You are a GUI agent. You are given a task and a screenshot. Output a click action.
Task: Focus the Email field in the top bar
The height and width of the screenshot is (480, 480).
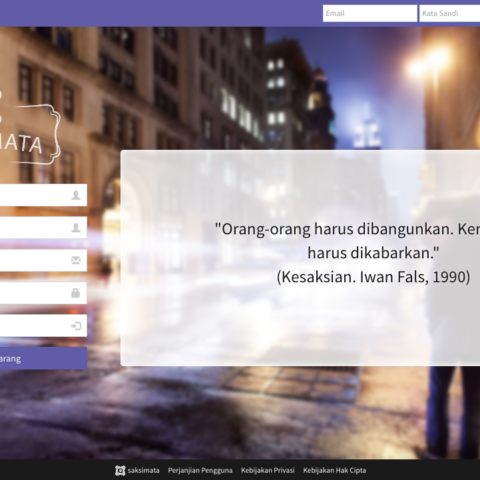click(370, 13)
